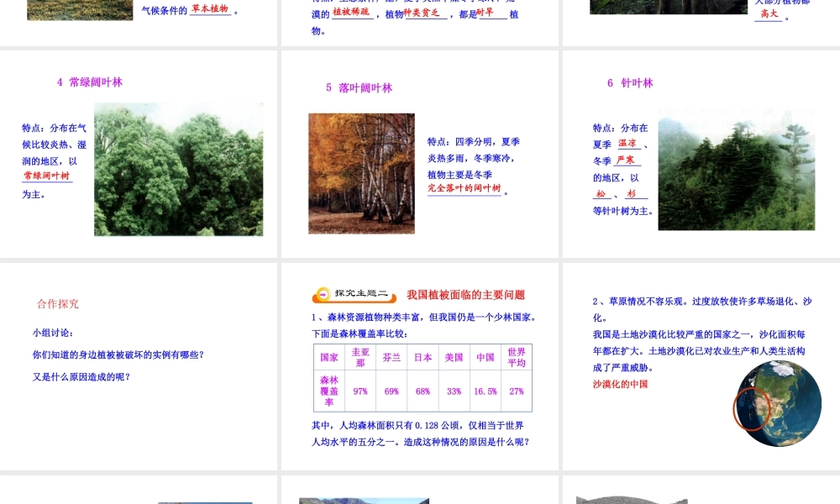Screen dimensions: 840x504
Task: Click the red answer 草本植物
Action: pyautogui.click(x=210, y=8)
